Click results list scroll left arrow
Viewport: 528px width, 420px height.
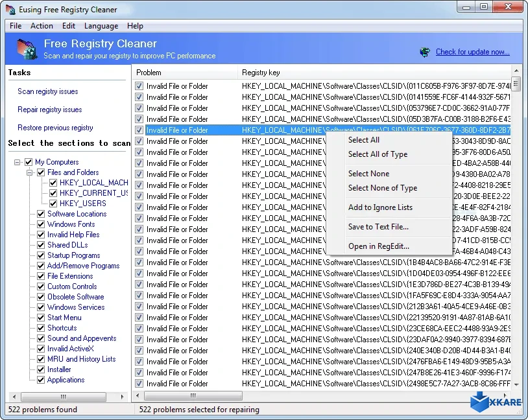pos(138,396)
